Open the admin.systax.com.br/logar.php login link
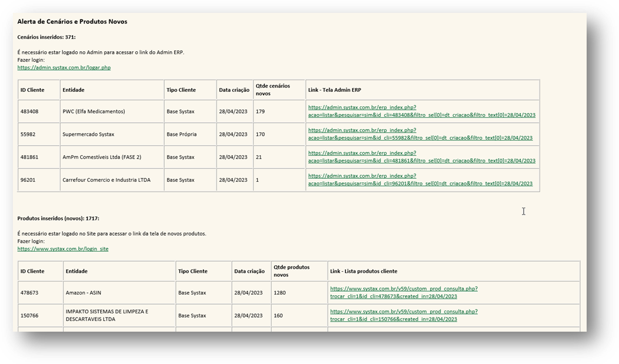 64,68
